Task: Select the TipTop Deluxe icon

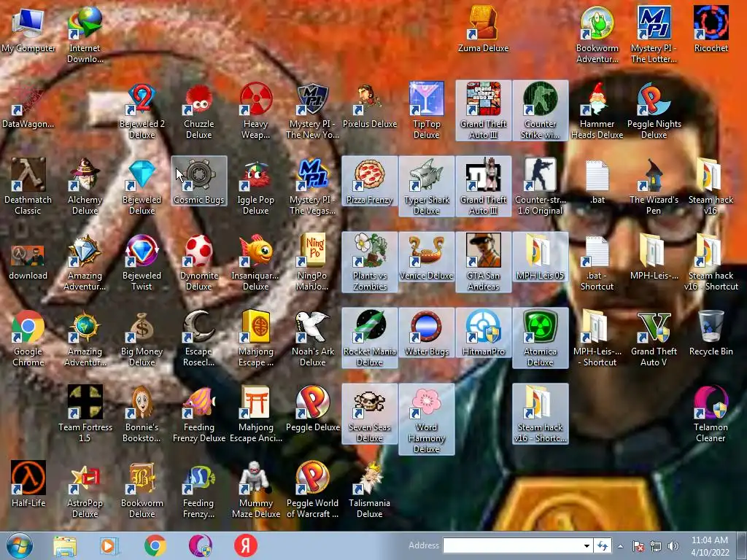Action: click(426, 111)
